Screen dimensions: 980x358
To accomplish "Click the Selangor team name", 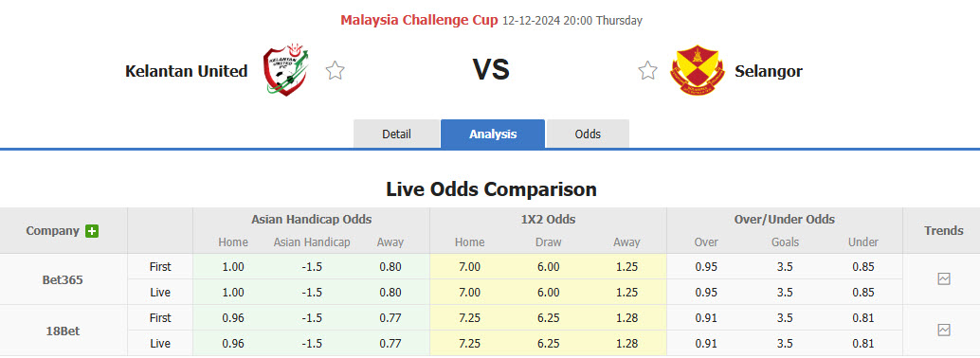I will coord(769,71).
